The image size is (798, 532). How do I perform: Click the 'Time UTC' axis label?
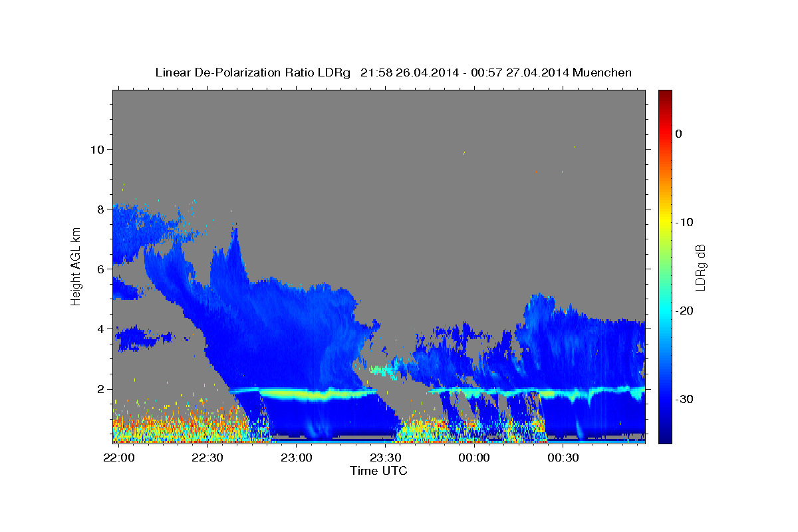pos(378,471)
